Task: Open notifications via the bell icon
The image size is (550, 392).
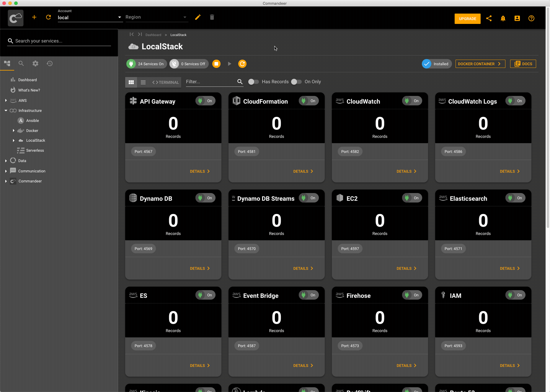Action: coord(503,18)
